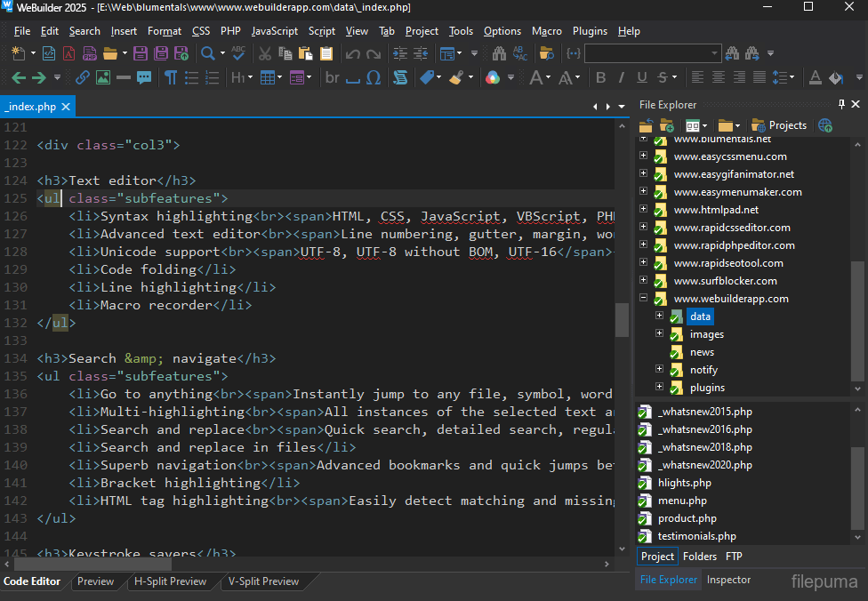Insert a special character with the Omega icon
Image resolution: width=868 pixels, height=601 pixels.
point(374,77)
